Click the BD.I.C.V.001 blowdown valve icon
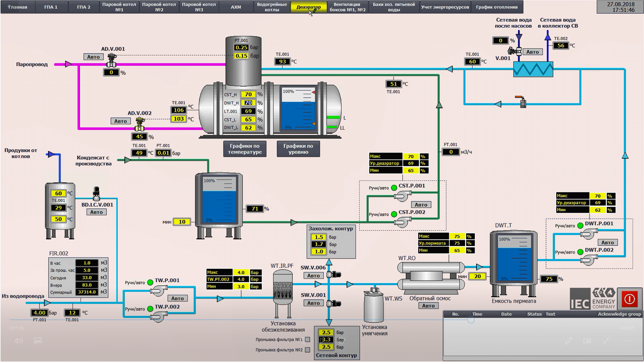The width and height of the screenshot is (644, 362). (x=96, y=193)
